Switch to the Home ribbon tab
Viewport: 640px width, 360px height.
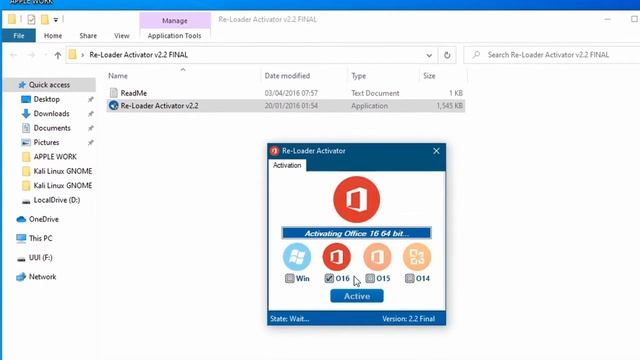pyautogui.click(x=53, y=36)
